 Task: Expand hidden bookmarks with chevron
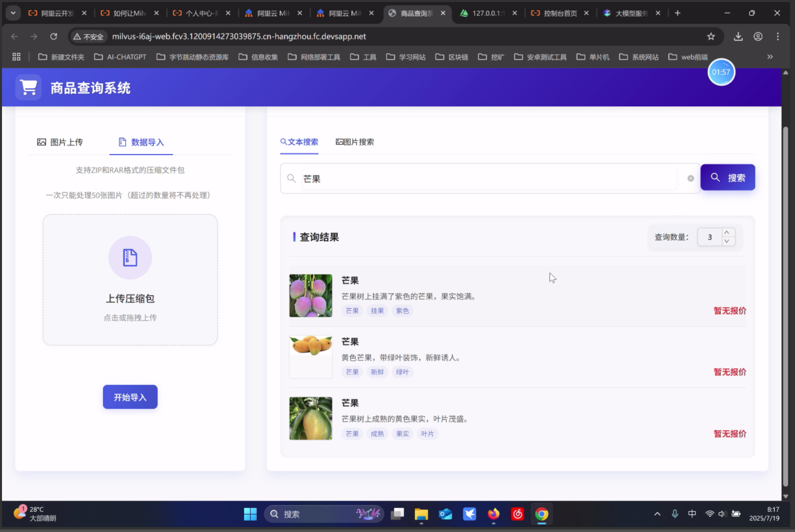[770, 57]
